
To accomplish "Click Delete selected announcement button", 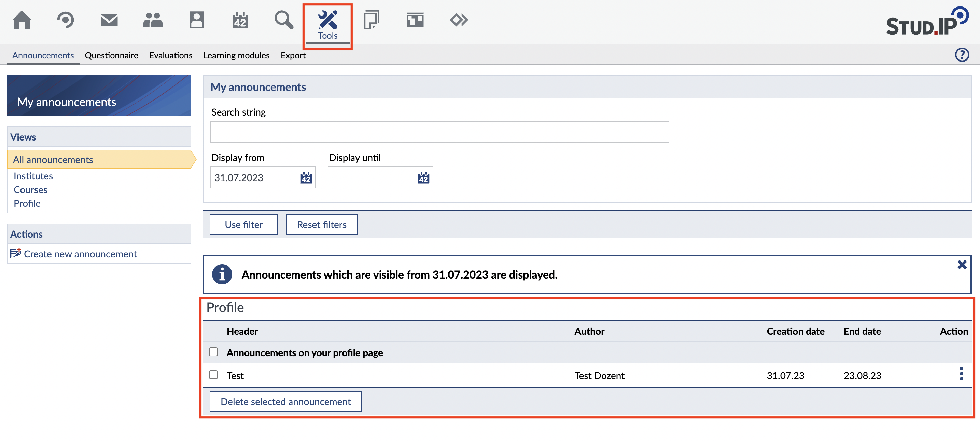I will [x=285, y=401].
